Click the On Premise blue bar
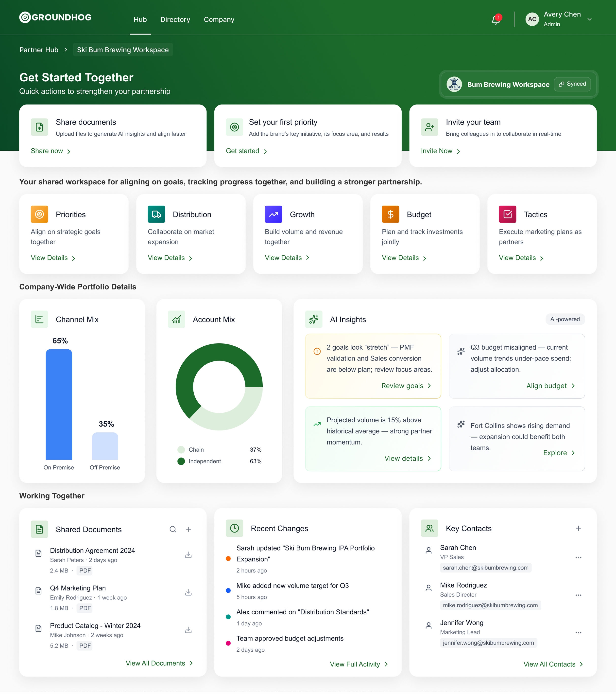Viewport: 616px width, 696px height. point(59,404)
